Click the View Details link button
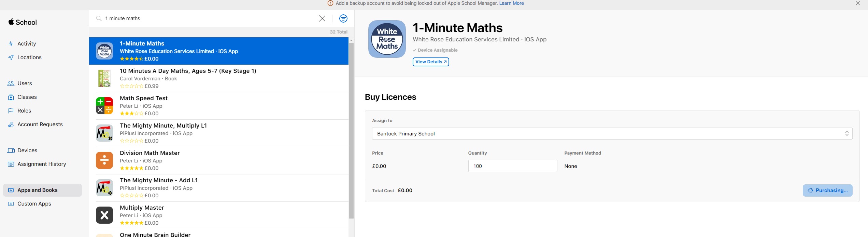Viewport: 868px width, 237px height. coord(431,62)
